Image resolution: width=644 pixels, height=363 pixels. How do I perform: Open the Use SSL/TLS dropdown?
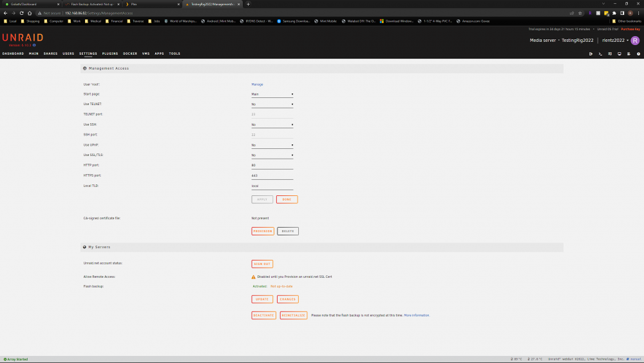tap(272, 155)
